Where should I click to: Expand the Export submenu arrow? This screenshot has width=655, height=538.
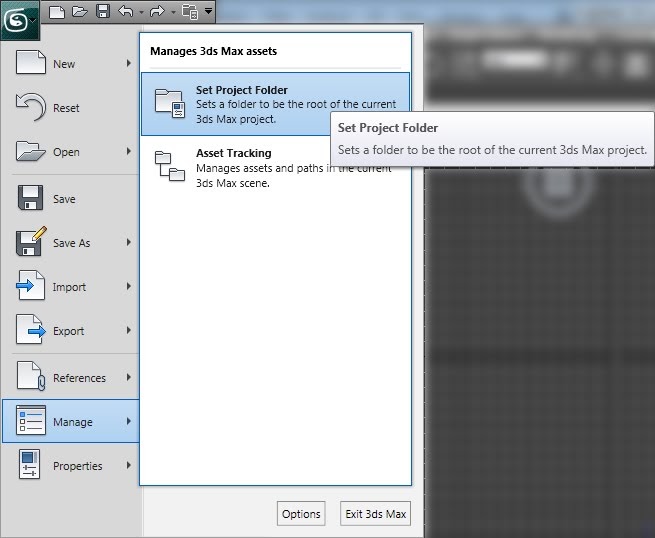(x=129, y=330)
